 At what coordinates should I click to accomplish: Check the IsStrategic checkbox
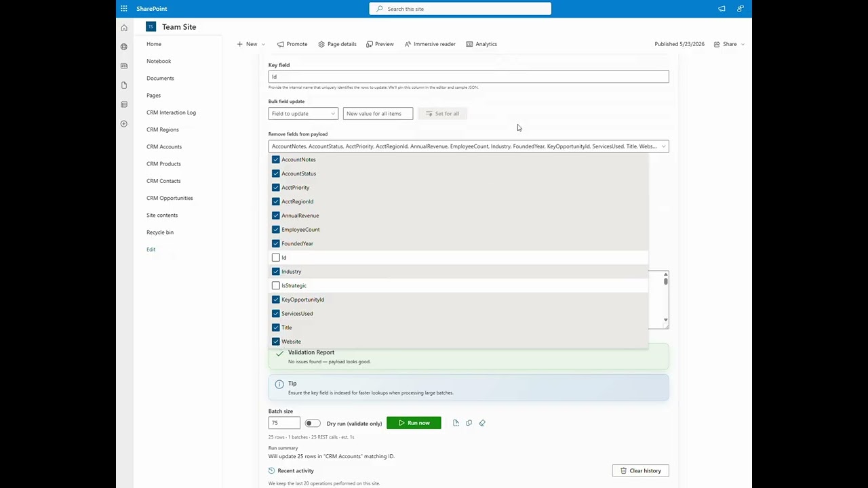click(275, 285)
